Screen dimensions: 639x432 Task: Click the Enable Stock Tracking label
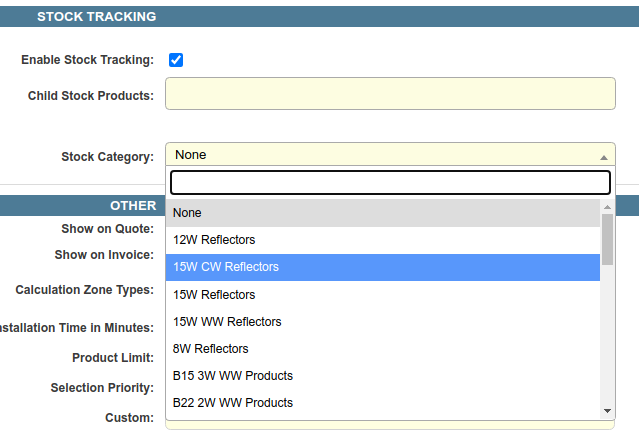click(87, 60)
